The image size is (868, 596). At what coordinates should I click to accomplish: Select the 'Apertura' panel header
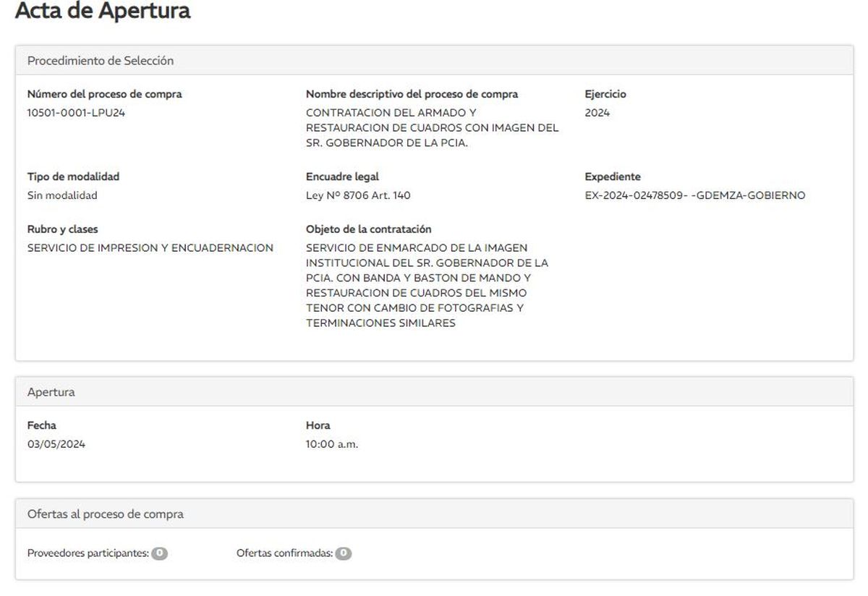point(51,392)
